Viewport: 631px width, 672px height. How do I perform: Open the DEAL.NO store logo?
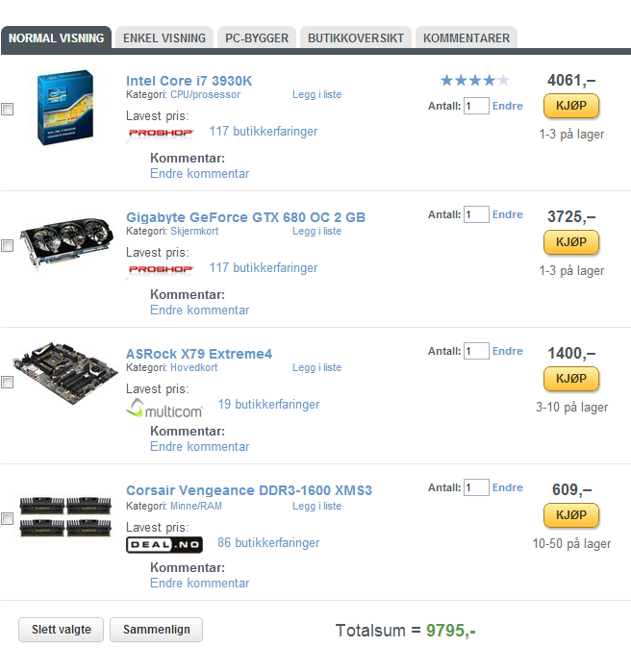pos(164,545)
